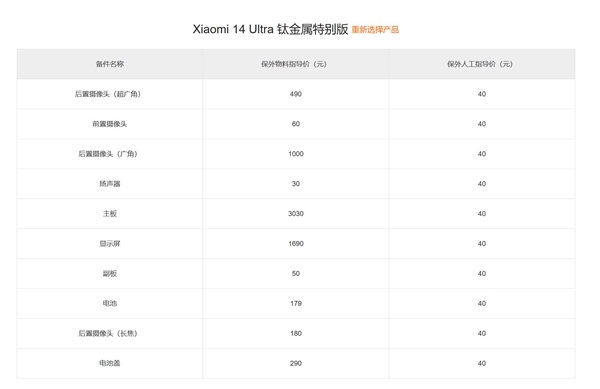Screen dimensions: 600x389
Task: Click the 电池 material price 179
Action: click(x=296, y=303)
